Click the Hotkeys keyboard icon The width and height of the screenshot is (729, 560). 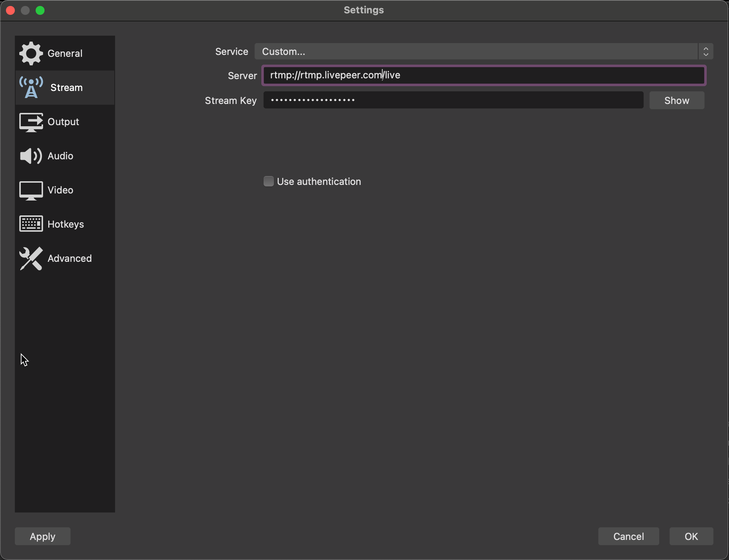[x=31, y=224]
